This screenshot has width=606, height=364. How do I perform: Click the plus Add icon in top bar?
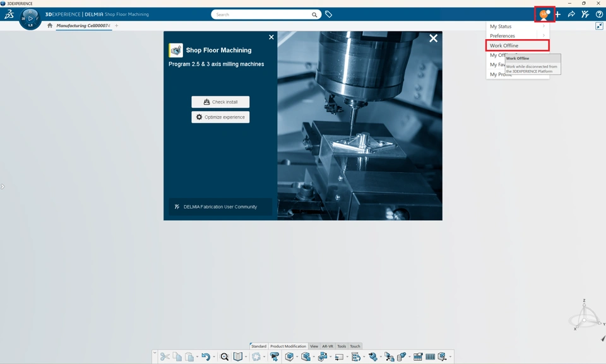pyautogui.click(x=557, y=15)
